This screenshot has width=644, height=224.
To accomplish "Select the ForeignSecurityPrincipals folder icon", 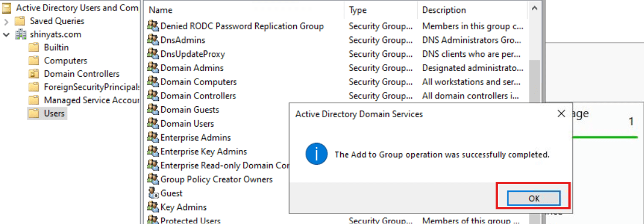I will (x=33, y=87).
